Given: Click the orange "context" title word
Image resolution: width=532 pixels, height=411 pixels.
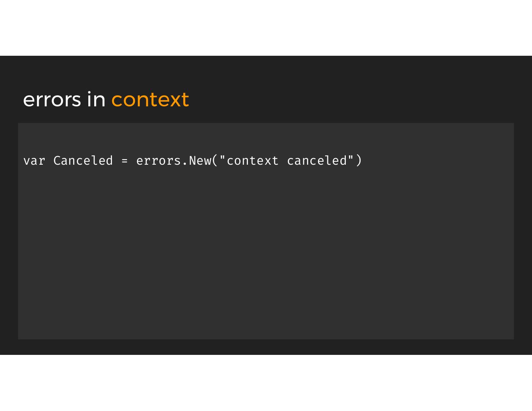Looking at the screenshot, I should 150,100.
